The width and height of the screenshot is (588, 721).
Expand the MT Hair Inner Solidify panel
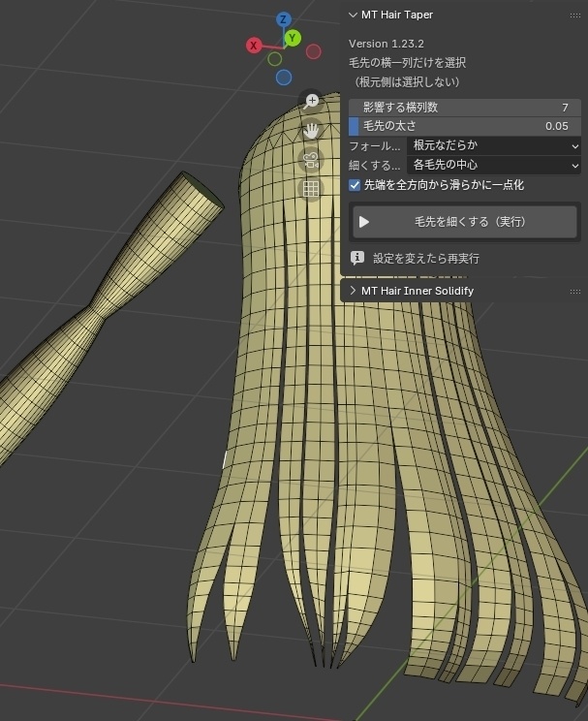coord(353,291)
